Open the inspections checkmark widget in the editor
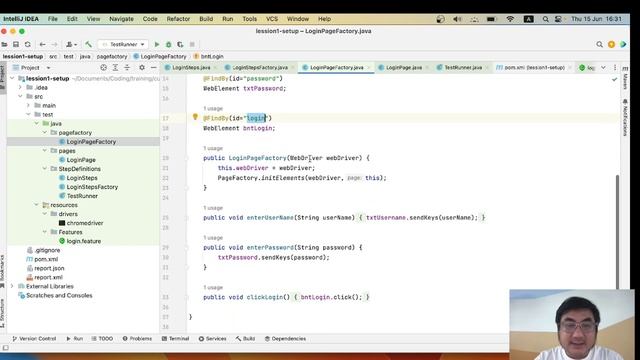 coord(615,79)
